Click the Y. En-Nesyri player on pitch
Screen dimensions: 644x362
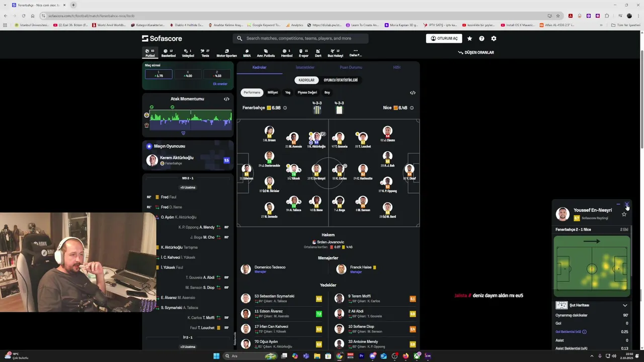(316, 171)
